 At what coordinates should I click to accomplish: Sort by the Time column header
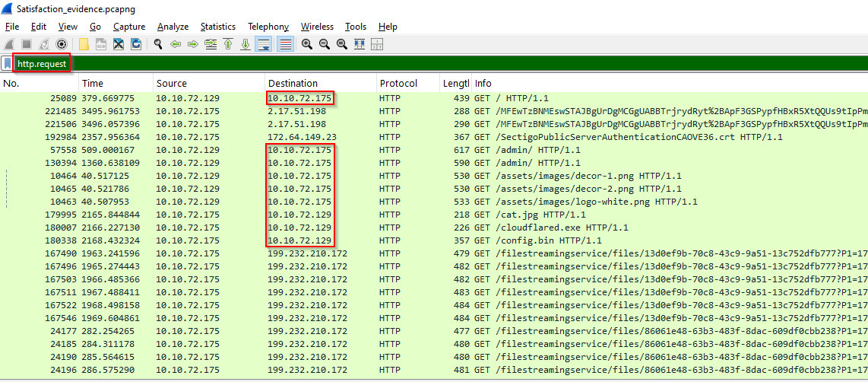pos(115,83)
